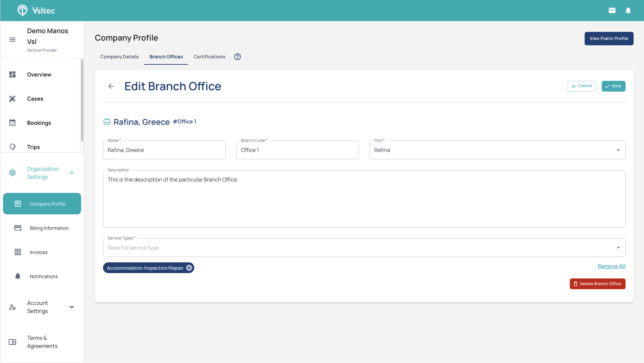Switch to the Certifications tab
644x363 pixels.
point(209,57)
